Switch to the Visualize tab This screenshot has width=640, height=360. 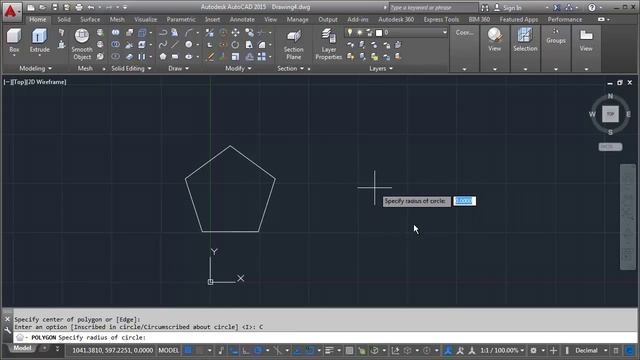point(145,19)
